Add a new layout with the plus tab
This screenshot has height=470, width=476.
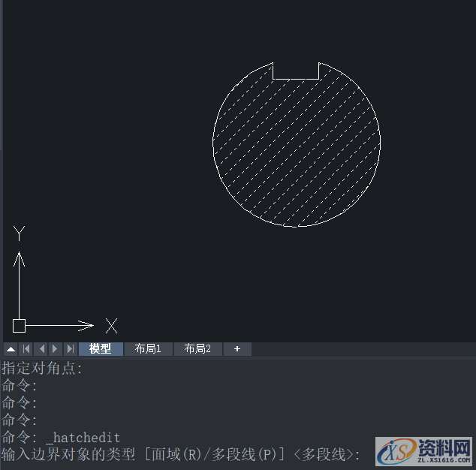point(237,349)
